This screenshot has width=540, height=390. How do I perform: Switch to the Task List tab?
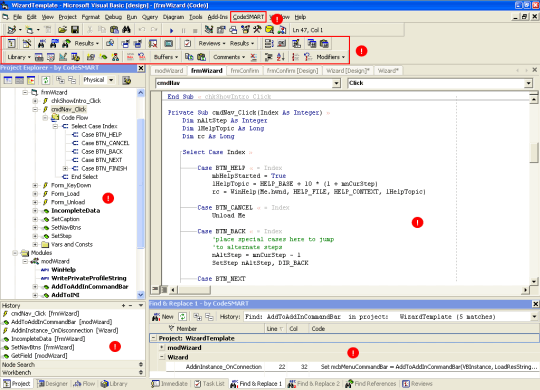[209, 383]
